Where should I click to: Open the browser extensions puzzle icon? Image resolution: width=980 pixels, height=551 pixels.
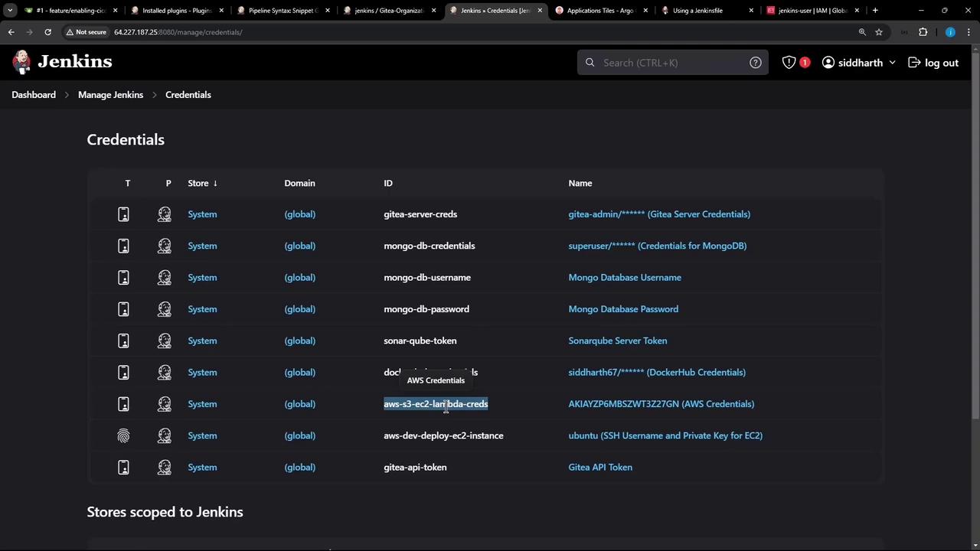pos(923,32)
